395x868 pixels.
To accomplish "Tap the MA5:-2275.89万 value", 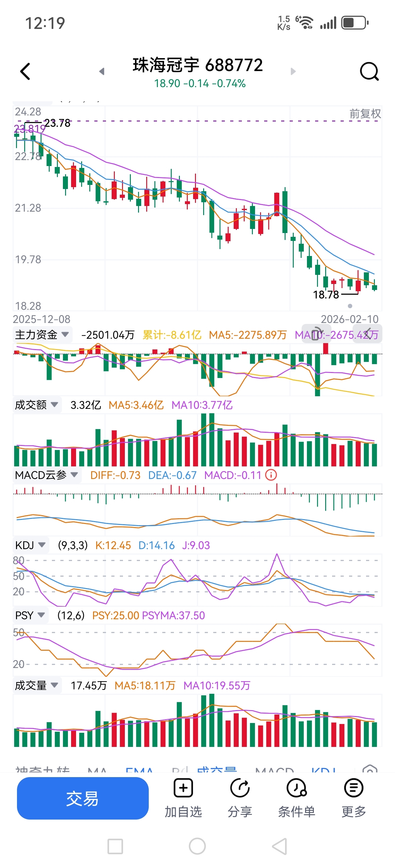I will tap(248, 335).
